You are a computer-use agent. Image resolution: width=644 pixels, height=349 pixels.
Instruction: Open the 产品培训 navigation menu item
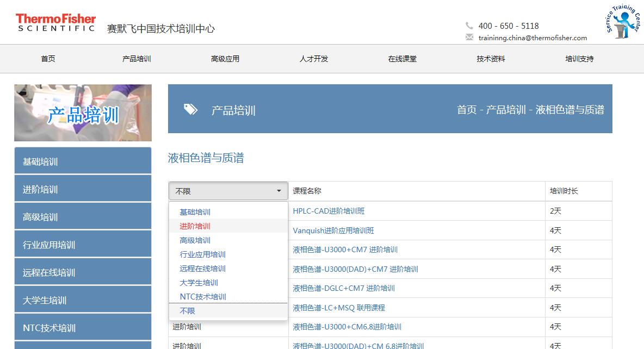pos(137,59)
